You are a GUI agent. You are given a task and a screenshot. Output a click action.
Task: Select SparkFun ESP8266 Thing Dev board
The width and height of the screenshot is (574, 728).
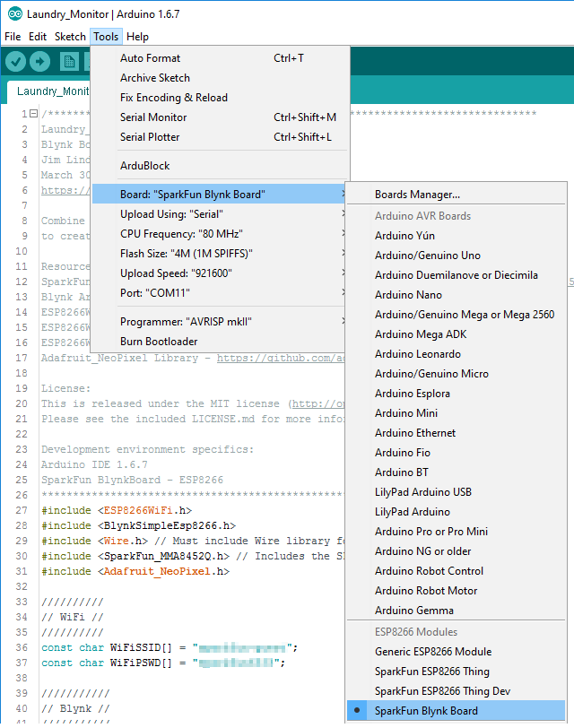[456, 691]
